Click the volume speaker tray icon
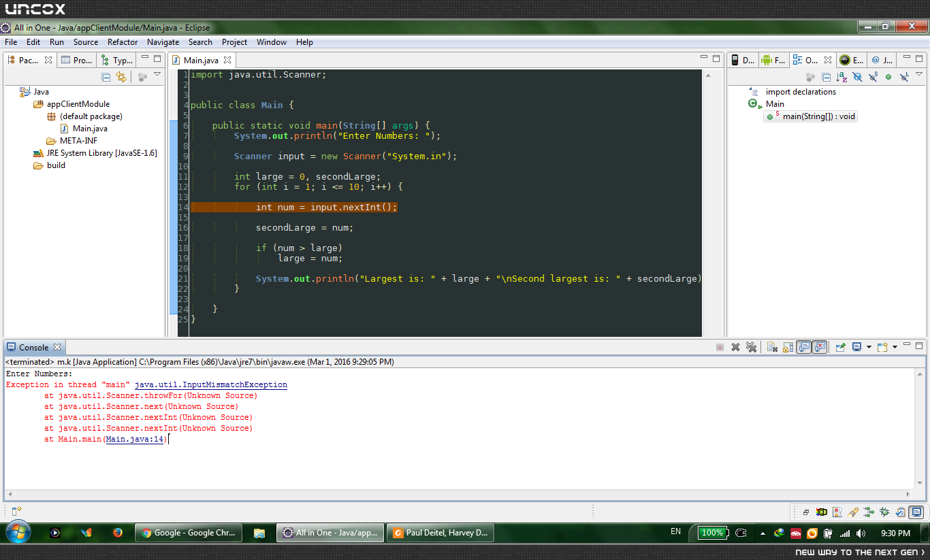This screenshot has height=560, width=930. tap(862, 533)
